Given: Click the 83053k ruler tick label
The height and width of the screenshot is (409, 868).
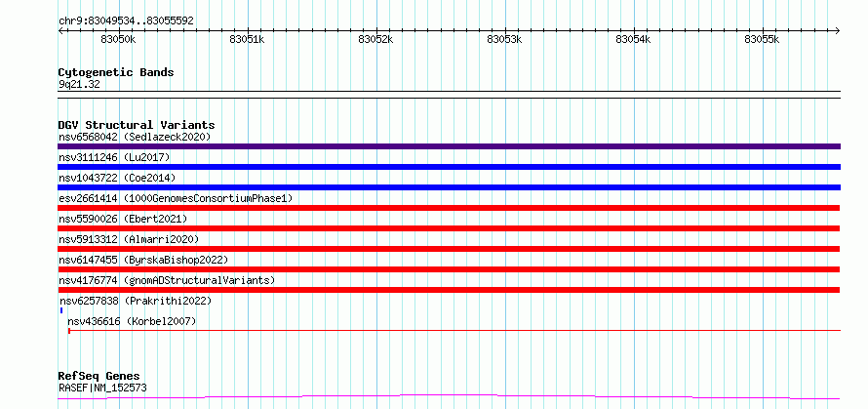Looking at the screenshot, I should [504, 39].
